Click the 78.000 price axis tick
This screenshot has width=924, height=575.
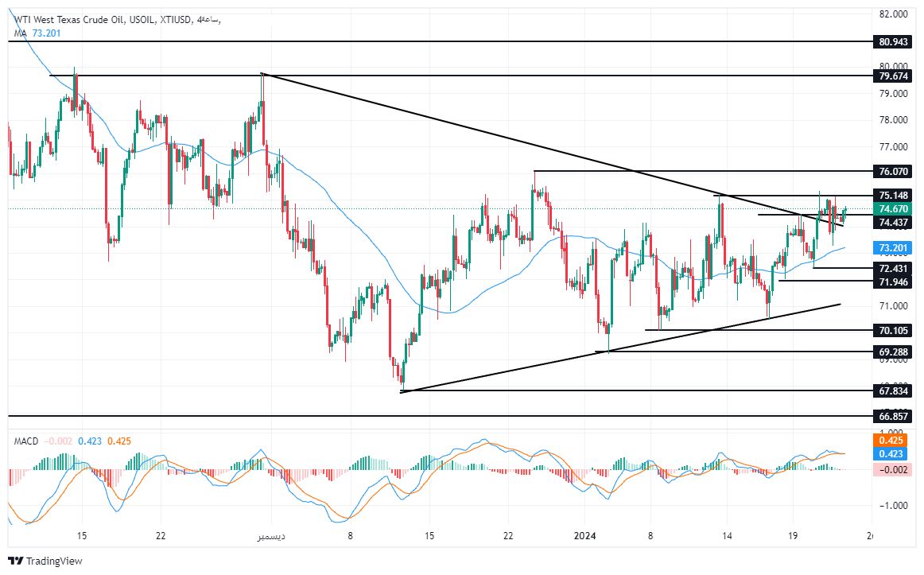893,119
